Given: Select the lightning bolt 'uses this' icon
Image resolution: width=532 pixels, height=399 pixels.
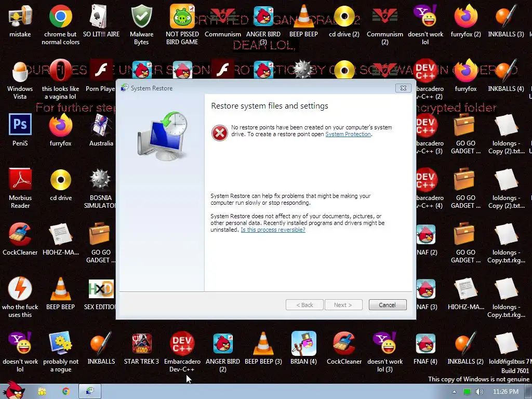Looking at the screenshot, I should click(x=20, y=297).
